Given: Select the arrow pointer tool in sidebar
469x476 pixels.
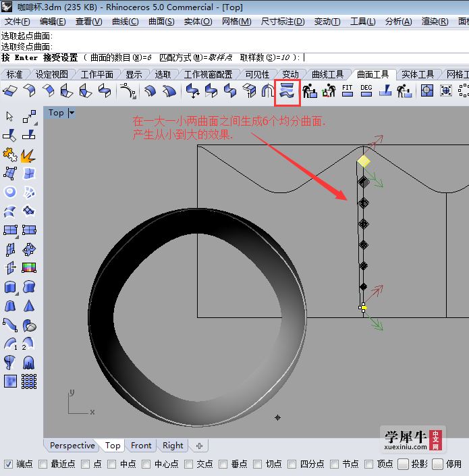Looking at the screenshot, I should coord(10,117).
